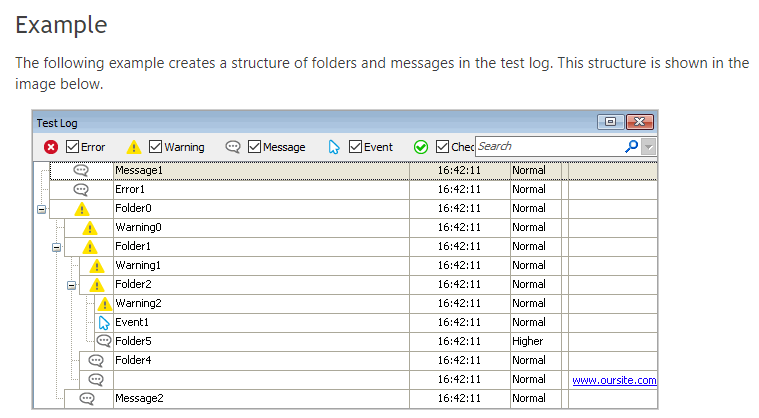Click the speech bubble icon beside Folder5
Viewport: 759px width, 418px height.
(104, 341)
